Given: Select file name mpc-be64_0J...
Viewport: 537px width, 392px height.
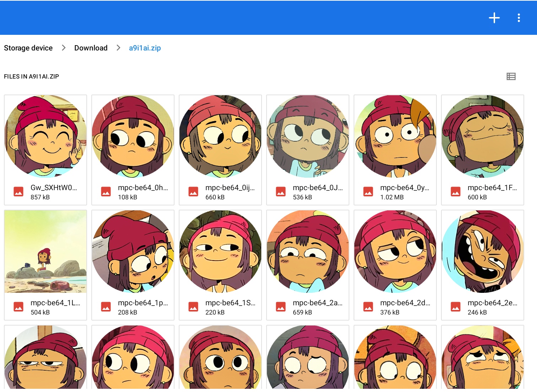Looking at the screenshot, I should [318, 188].
